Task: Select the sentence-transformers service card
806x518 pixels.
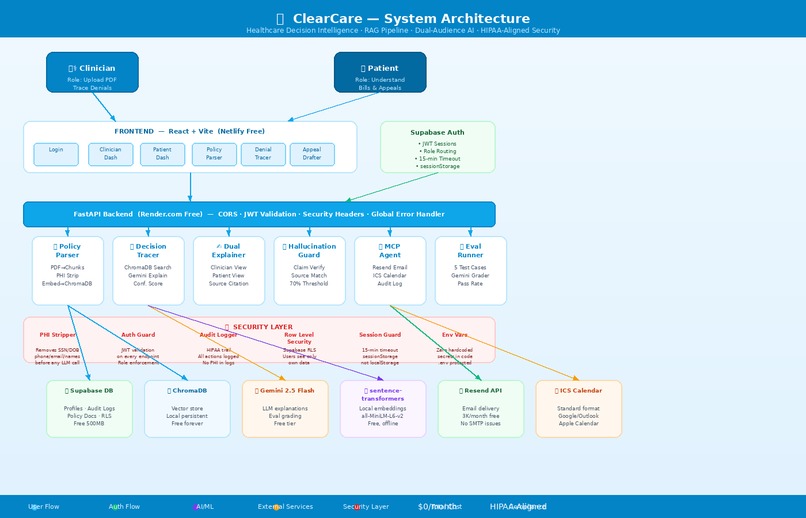Action: pos(383,409)
